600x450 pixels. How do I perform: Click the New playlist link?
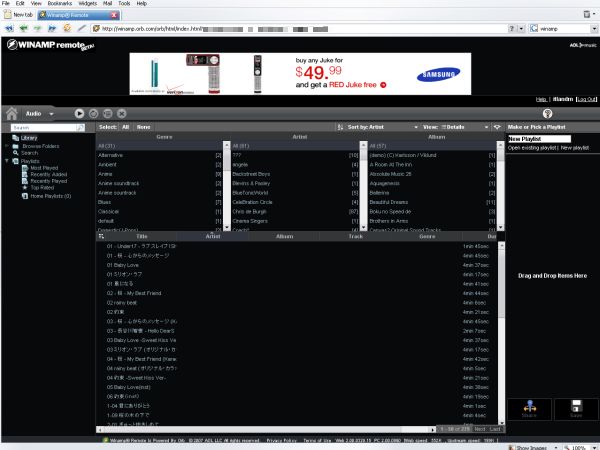[575, 148]
